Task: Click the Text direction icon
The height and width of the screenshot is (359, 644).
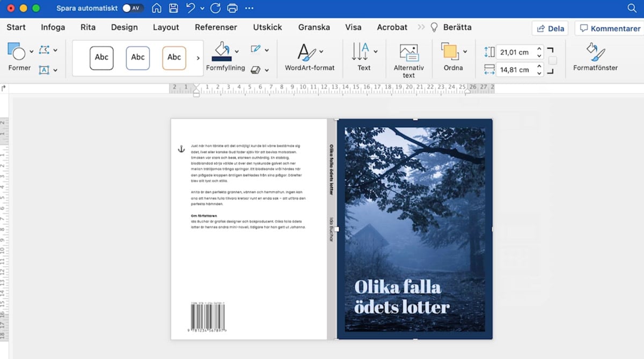Action: 360,52
